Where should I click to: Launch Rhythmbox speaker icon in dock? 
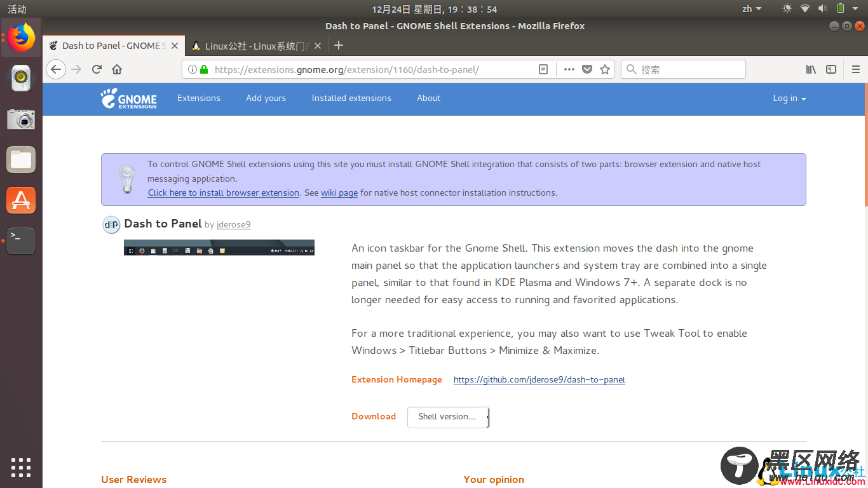(x=21, y=78)
